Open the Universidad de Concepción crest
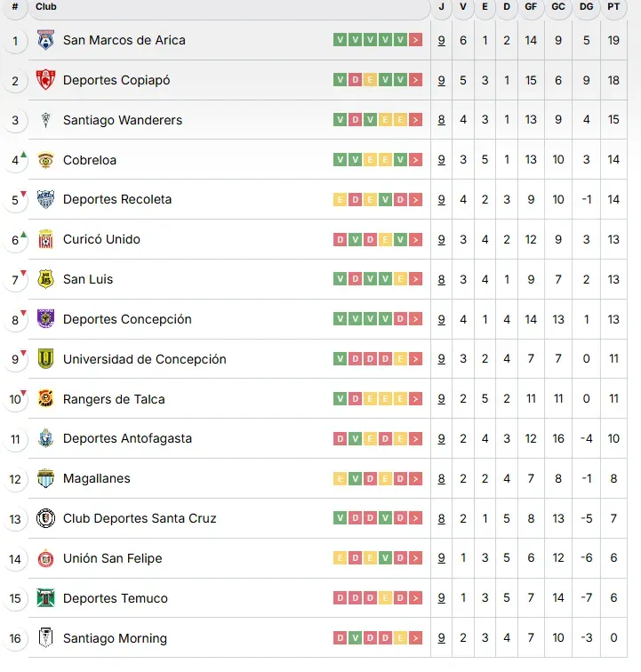Image resolution: width=641 pixels, height=672 pixels. [x=45, y=359]
